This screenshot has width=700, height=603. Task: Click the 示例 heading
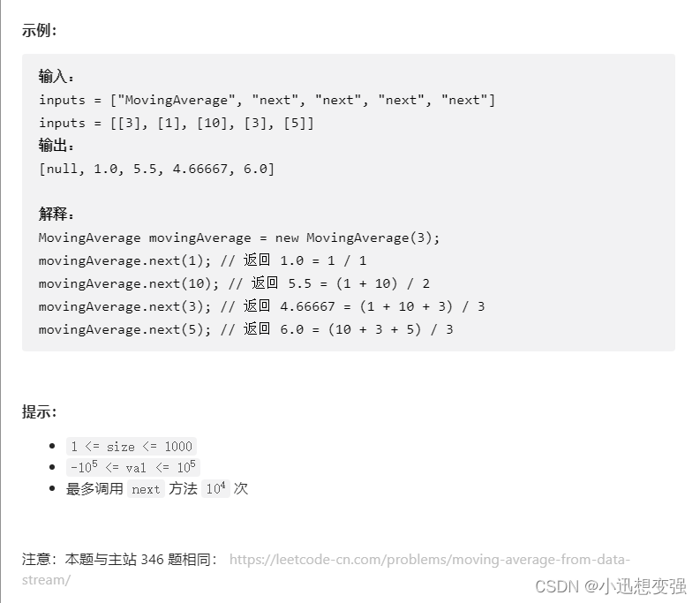(40, 30)
